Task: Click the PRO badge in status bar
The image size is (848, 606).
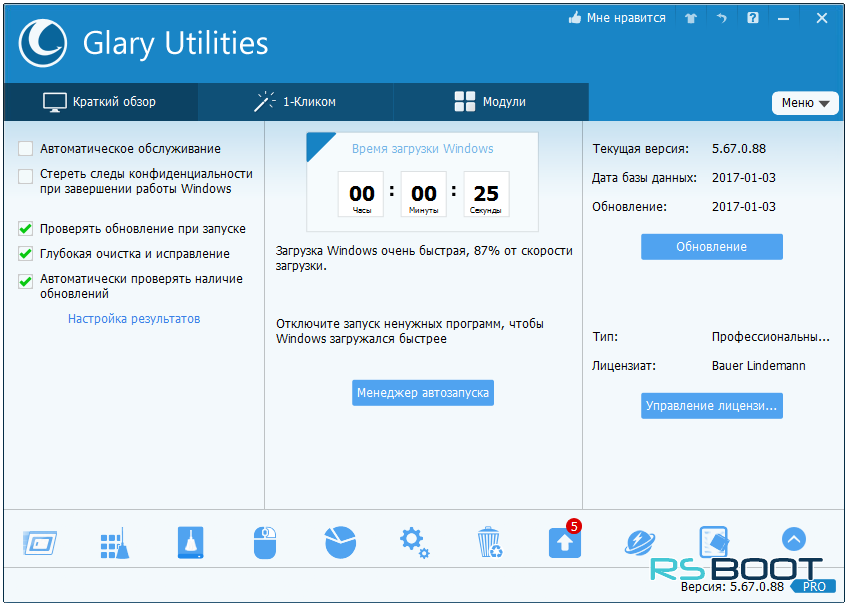Action: (814, 587)
